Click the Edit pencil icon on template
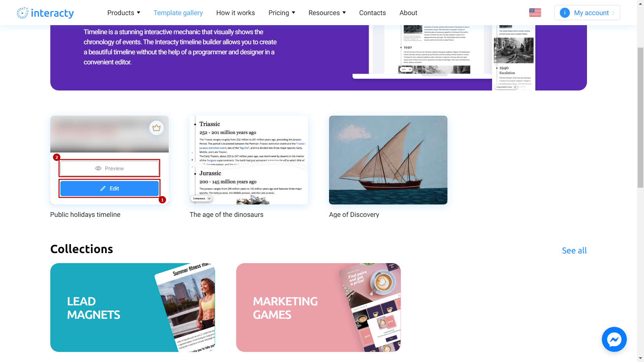Image resolution: width=644 pixels, height=362 pixels. coord(103,188)
